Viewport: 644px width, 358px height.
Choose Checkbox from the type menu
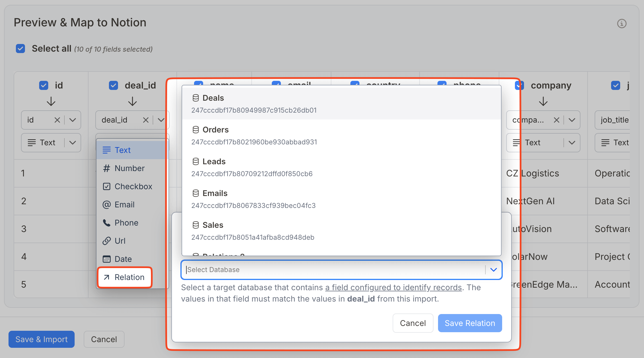(x=133, y=186)
